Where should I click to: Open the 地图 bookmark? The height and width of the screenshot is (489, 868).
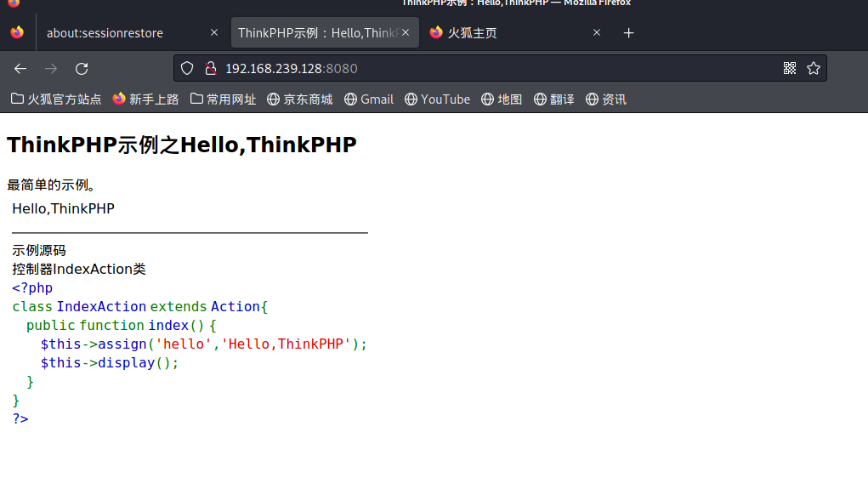point(502,100)
